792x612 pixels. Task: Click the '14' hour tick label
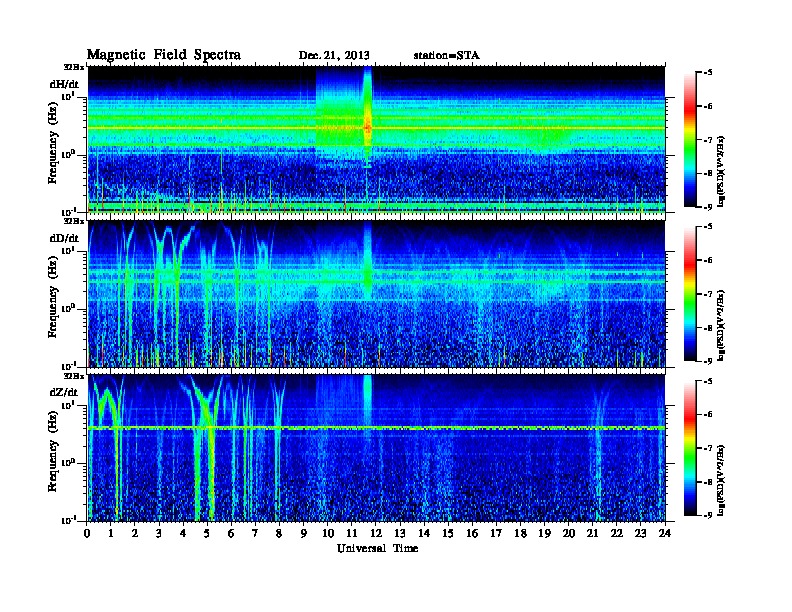[424, 533]
